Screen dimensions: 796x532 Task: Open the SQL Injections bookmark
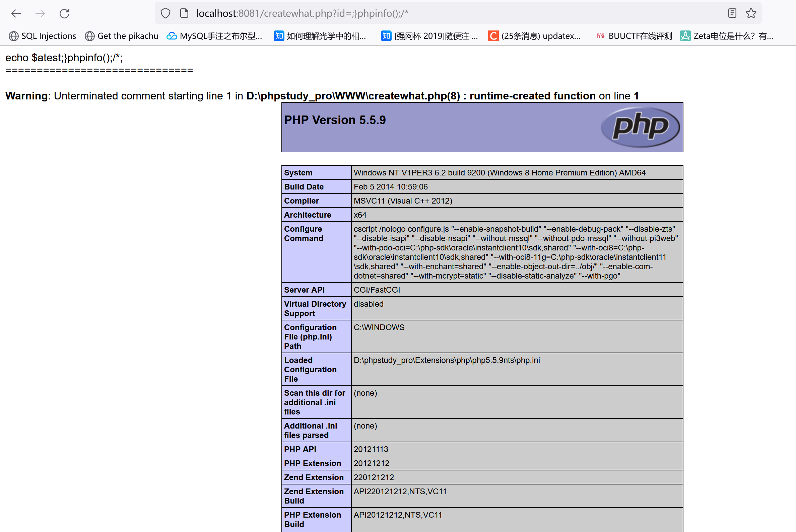pyautogui.click(x=43, y=36)
